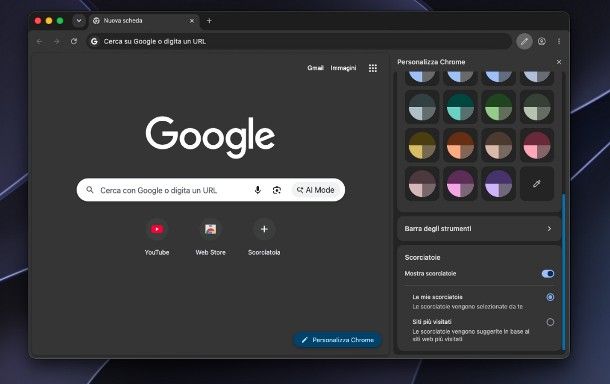Select the dusty rose mauve swatch
Image resolution: width=610 pixels, height=384 pixels.
coord(422,184)
